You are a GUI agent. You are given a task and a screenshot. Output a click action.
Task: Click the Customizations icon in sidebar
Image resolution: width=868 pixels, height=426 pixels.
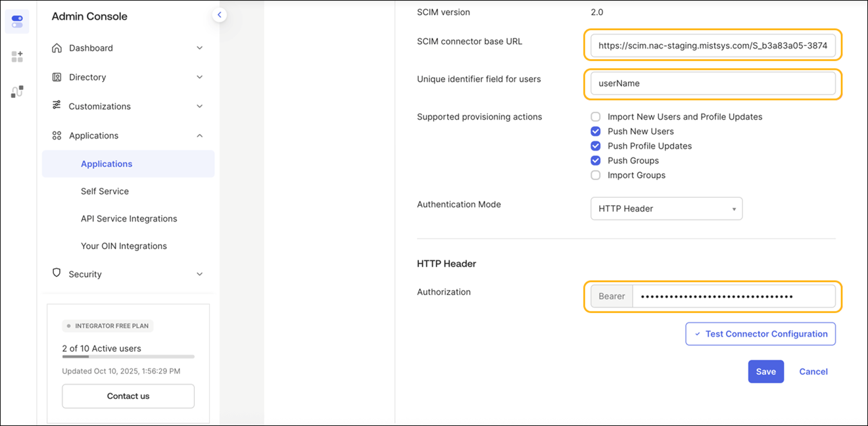(x=57, y=106)
